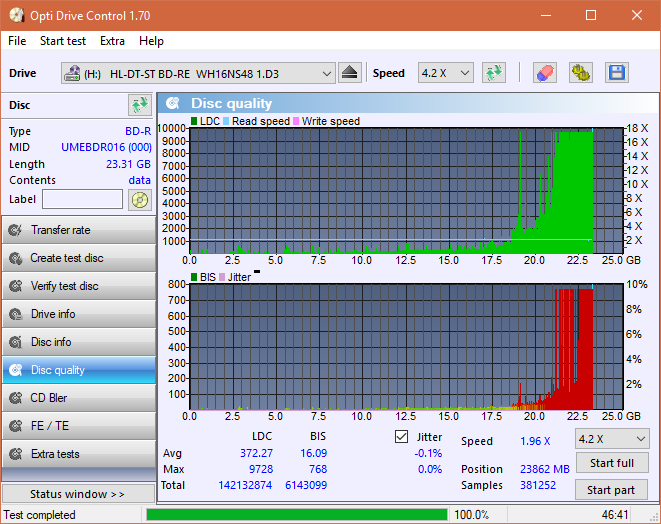Open the settings icon in toolbar

pyautogui.click(x=580, y=73)
